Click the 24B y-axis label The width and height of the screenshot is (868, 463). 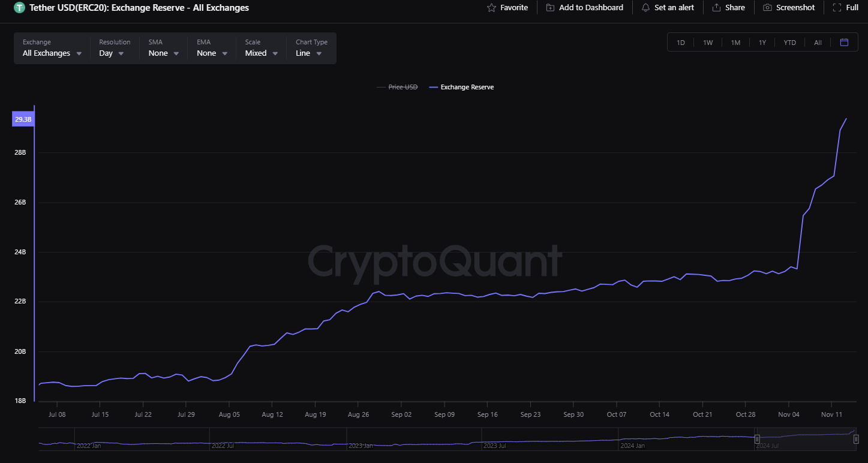(x=20, y=252)
